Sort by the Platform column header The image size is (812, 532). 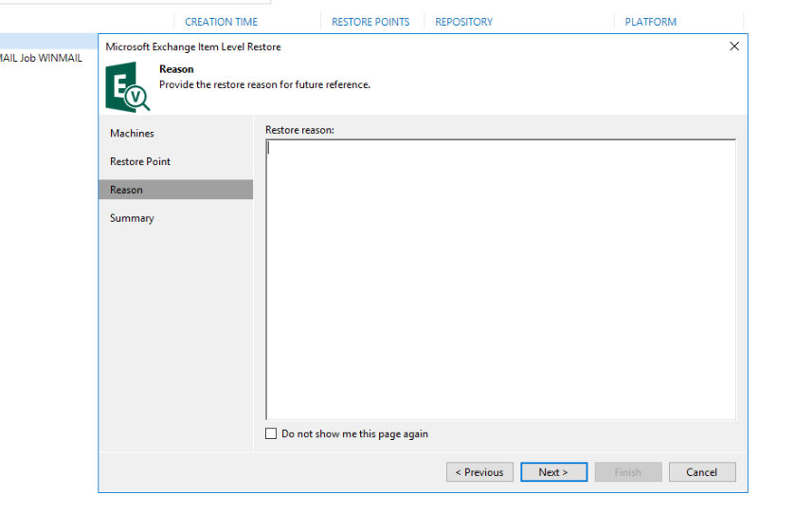[650, 22]
